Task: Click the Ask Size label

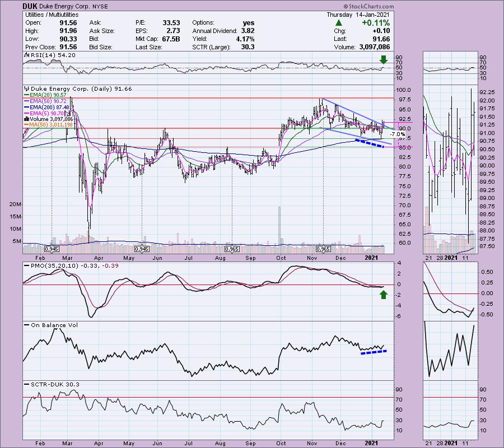Action: [x=102, y=31]
